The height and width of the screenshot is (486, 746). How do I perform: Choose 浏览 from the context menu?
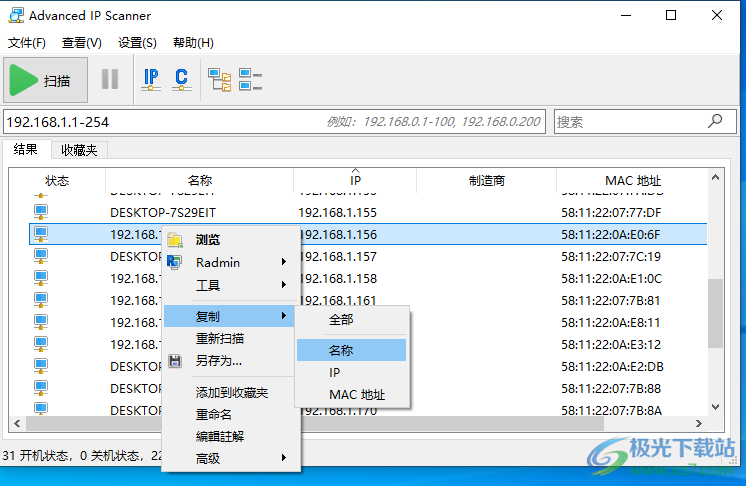point(232,240)
